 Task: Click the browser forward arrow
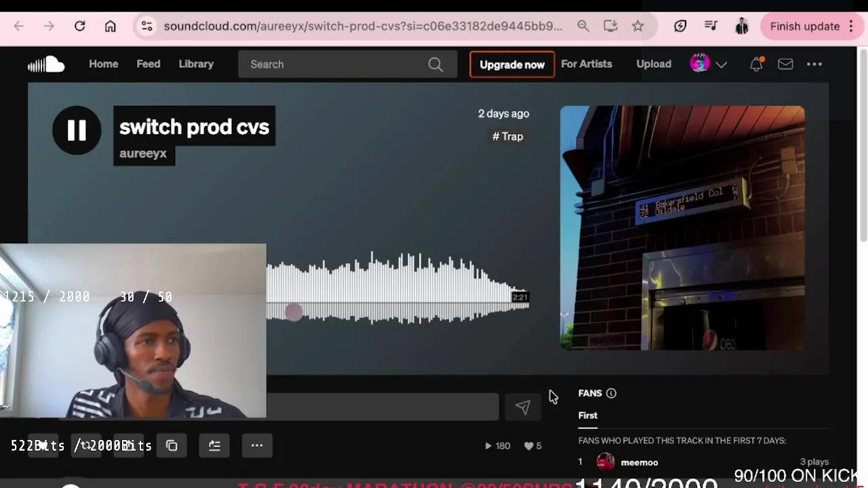click(x=49, y=26)
